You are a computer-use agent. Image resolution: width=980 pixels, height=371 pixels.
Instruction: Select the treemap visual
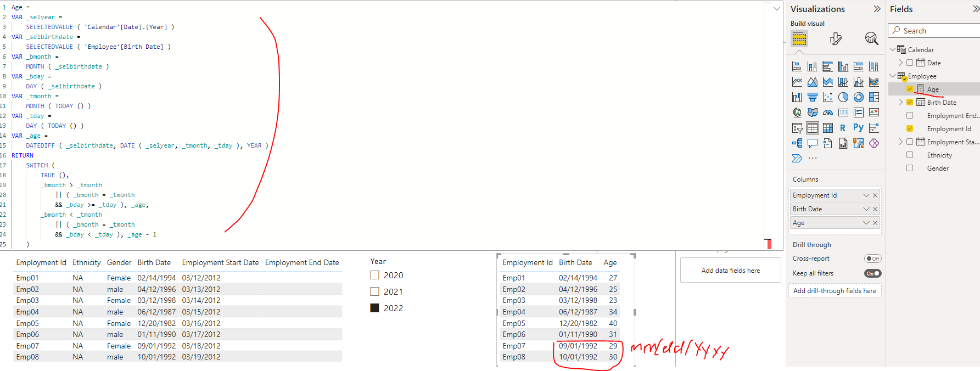(874, 97)
